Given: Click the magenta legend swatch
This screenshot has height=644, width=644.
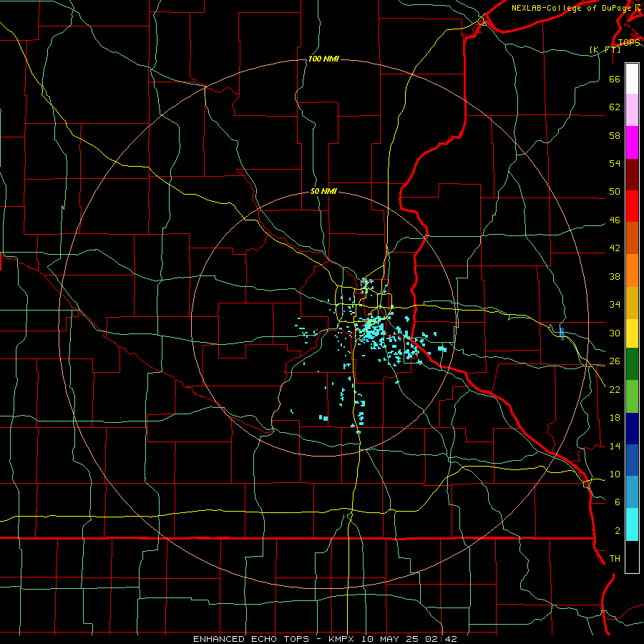Looking at the screenshot, I should [632, 142].
